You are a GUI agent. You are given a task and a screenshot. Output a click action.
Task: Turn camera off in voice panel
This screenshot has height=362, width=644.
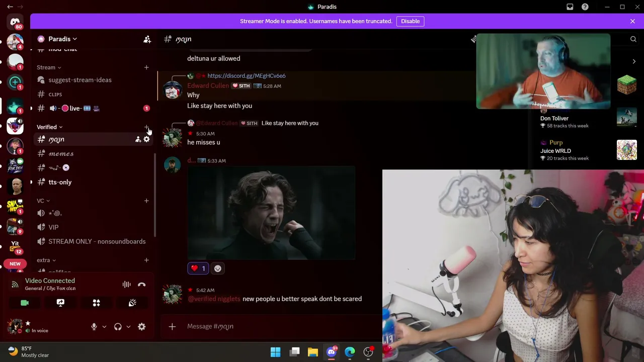pyautogui.click(x=25, y=303)
